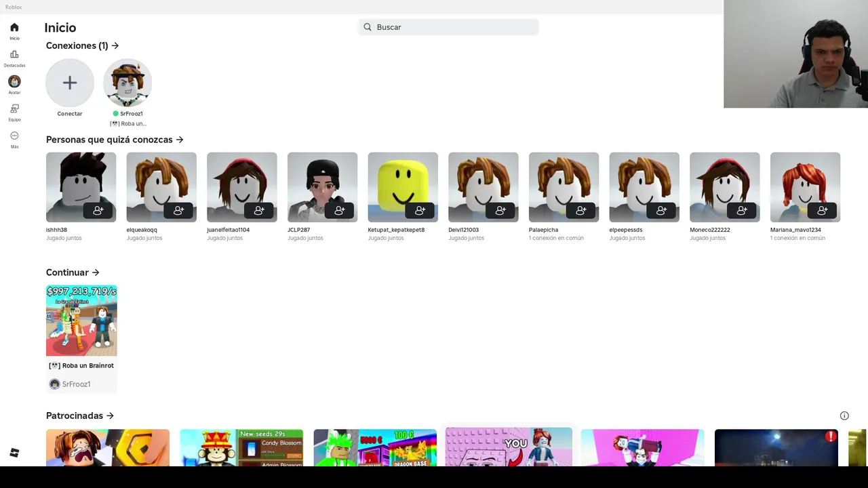Click the Moneco222222 username
The height and width of the screenshot is (488, 868).
click(x=710, y=230)
